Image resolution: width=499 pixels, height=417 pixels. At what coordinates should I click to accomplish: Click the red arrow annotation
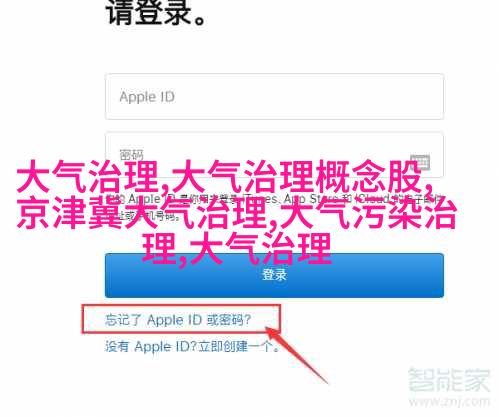pyautogui.click(x=297, y=355)
